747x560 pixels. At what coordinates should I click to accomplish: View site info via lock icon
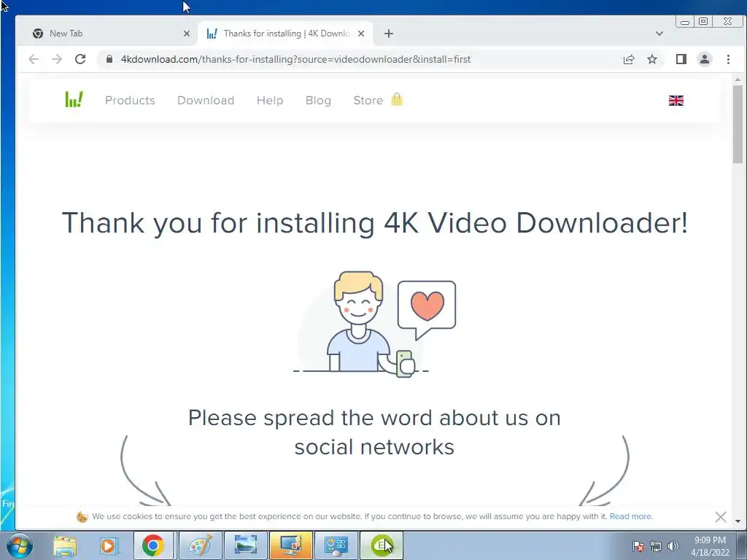point(109,59)
